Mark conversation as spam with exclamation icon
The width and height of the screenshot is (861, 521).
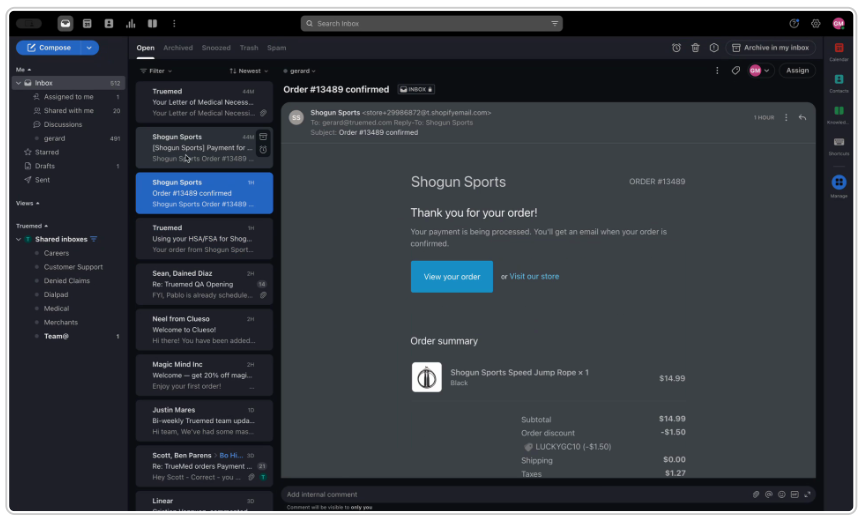[x=714, y=48]
